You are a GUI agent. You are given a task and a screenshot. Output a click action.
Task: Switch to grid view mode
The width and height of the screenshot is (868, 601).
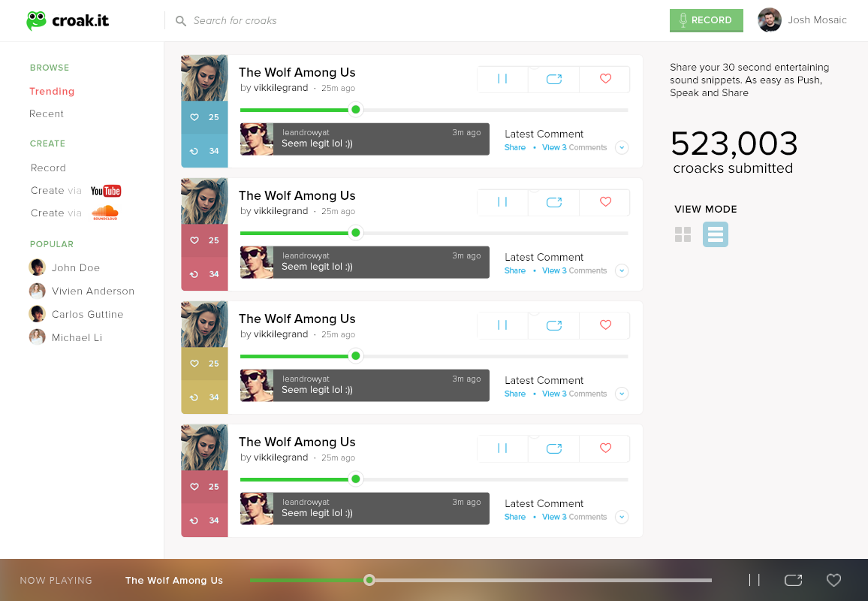(x=683, y=234)
